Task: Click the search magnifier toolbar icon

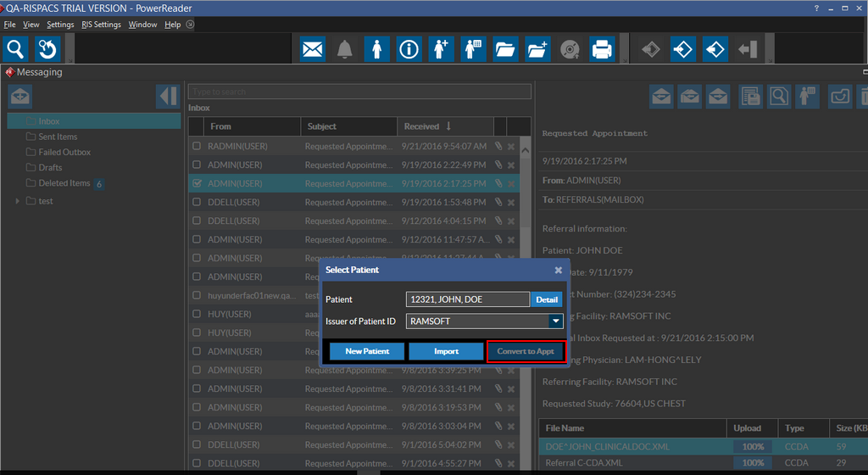Action: click(16, 49)
